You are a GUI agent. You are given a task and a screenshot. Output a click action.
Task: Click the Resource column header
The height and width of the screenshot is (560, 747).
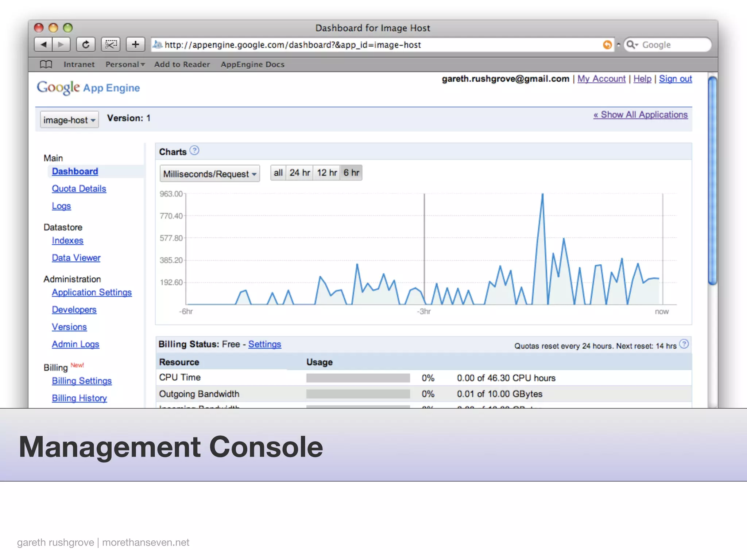pyautogui.click(x=179, y=362)
